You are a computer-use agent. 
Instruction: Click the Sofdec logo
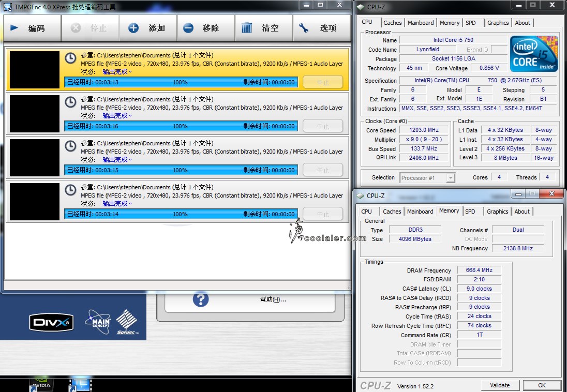pyautogui.click(x=127, y=322)
